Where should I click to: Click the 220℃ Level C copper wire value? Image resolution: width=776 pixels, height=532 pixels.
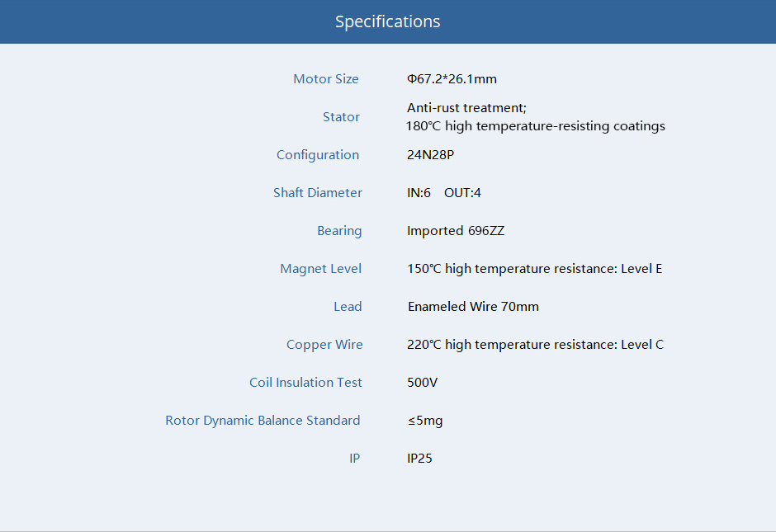(535, 345)
